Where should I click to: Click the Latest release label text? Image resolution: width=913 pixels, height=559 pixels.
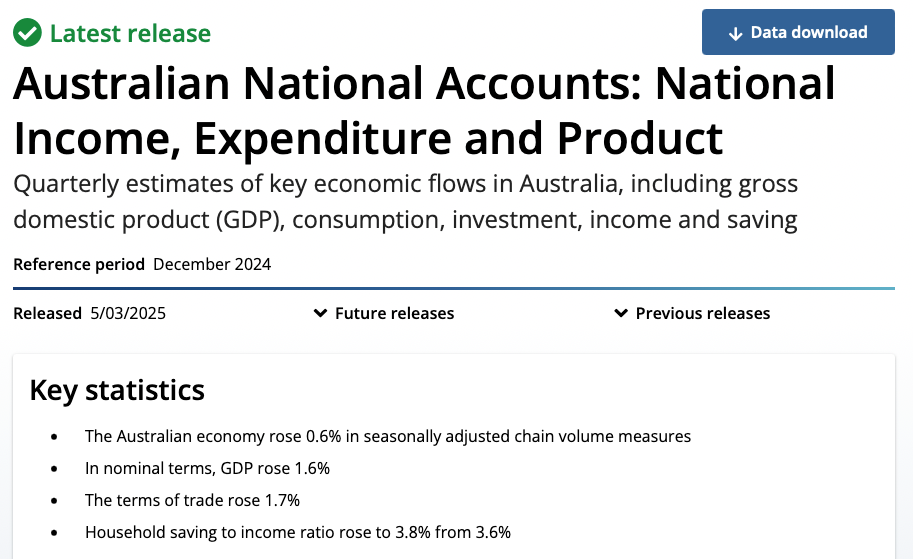coord(130,33)
